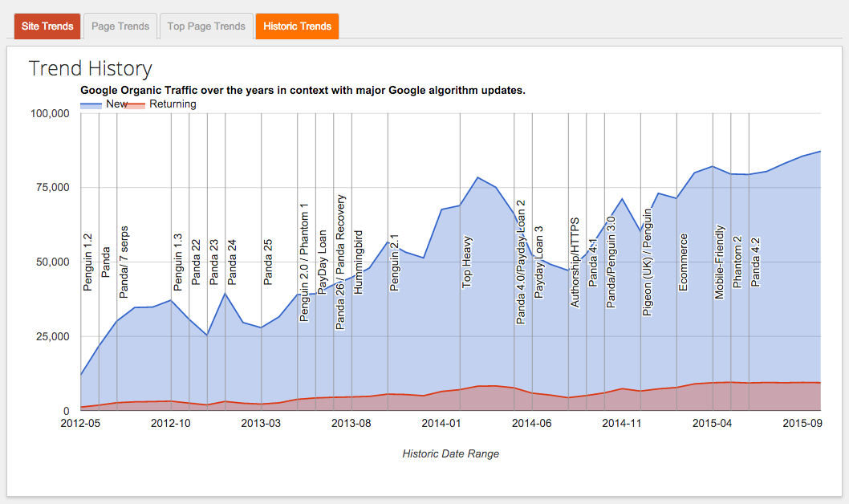Select the Penguin 2.1 marker label

pos(394,262)
